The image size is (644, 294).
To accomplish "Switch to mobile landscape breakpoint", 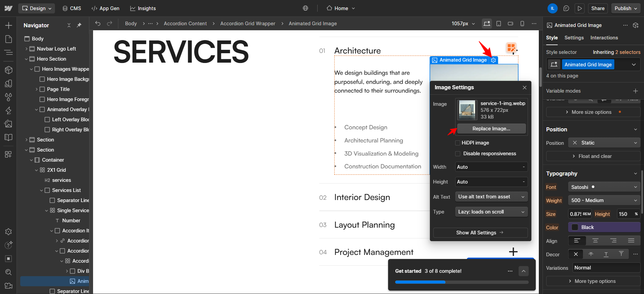I will (510, 24).
